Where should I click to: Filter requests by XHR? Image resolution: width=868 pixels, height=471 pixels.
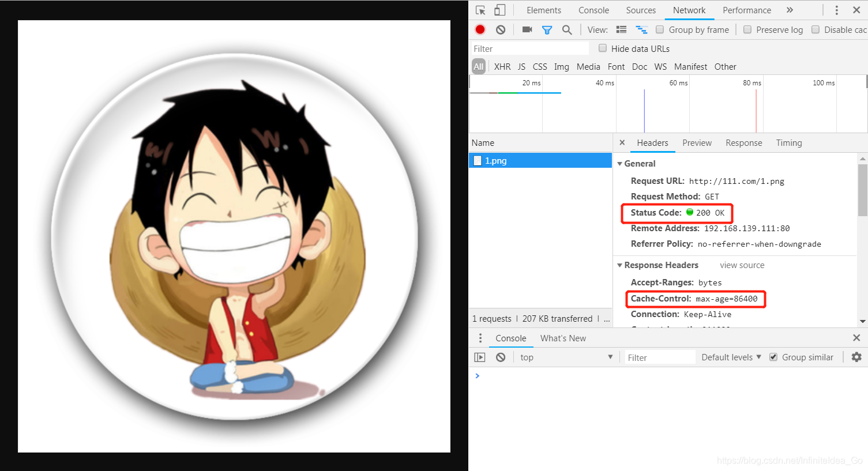(x=502, y=67)
